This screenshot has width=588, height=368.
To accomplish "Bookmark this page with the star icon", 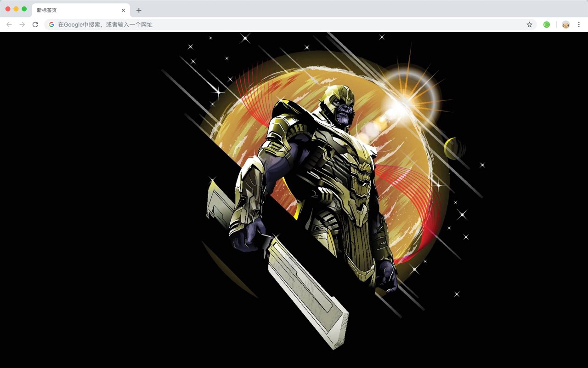I will [x=529, y=24].
